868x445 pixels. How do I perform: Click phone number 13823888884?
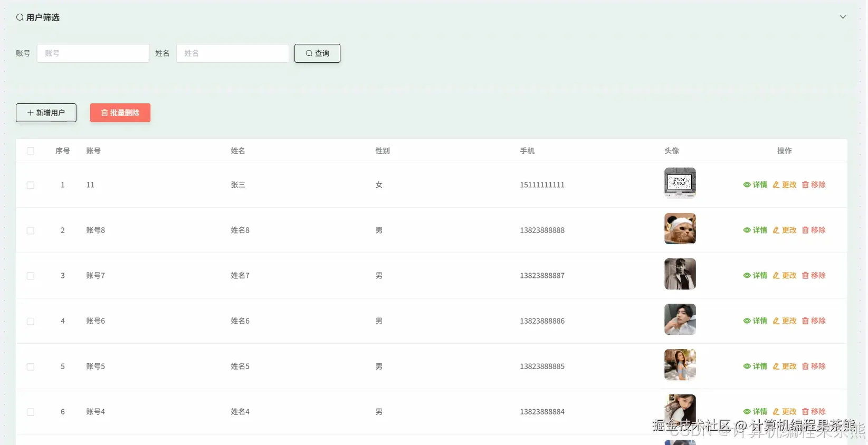click(x=542, y=412)
